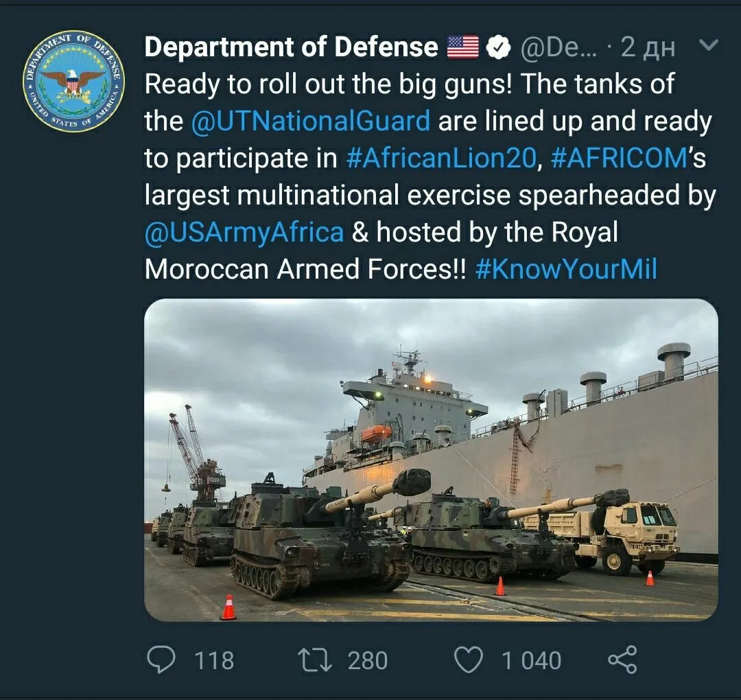Open the howitzers and ship photo
Screen dimensions: 741x700
431,460
